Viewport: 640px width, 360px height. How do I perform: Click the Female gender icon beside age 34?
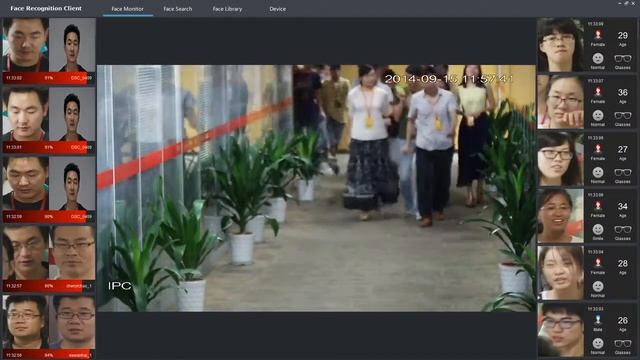598,206
